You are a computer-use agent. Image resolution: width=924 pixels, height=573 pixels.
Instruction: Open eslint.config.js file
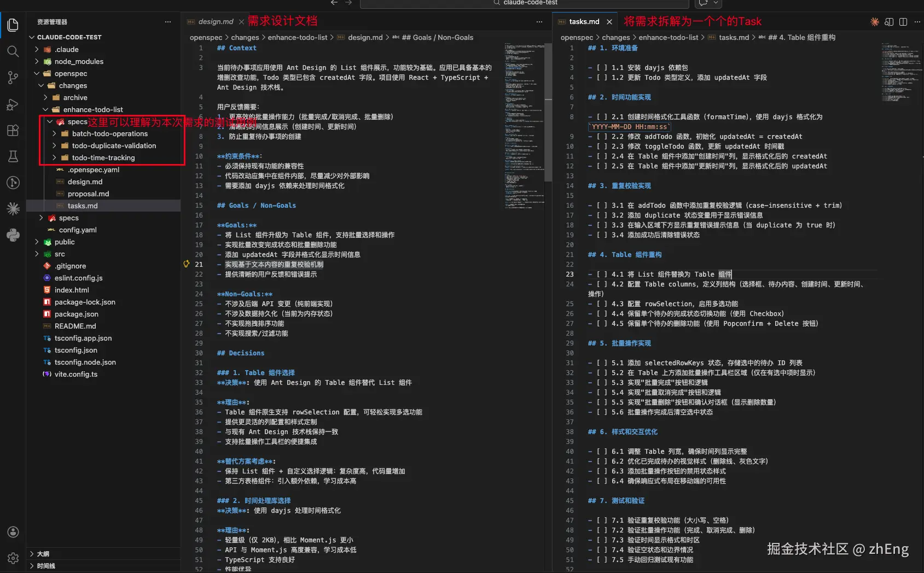78,278
